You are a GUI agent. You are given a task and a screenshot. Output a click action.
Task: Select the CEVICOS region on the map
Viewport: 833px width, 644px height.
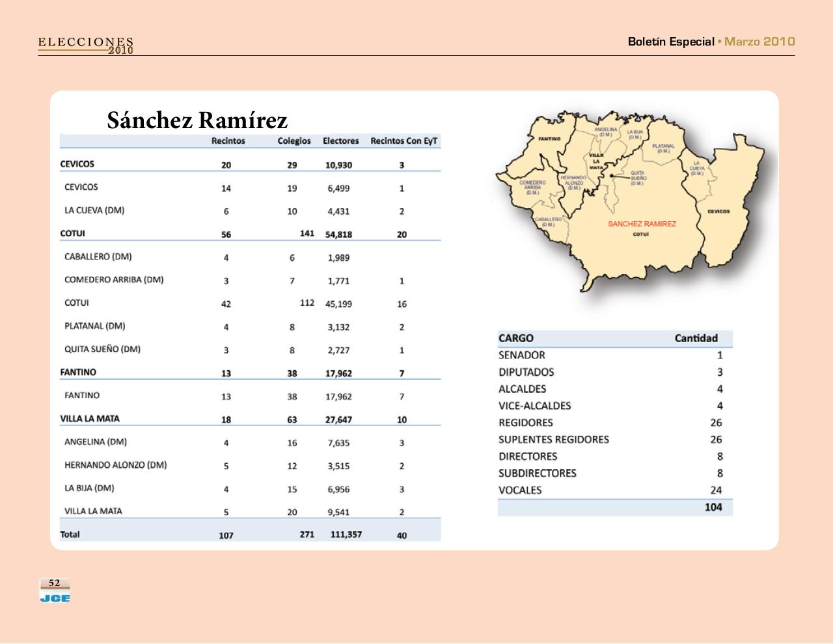pyautogui.click(x=720, y=211)
